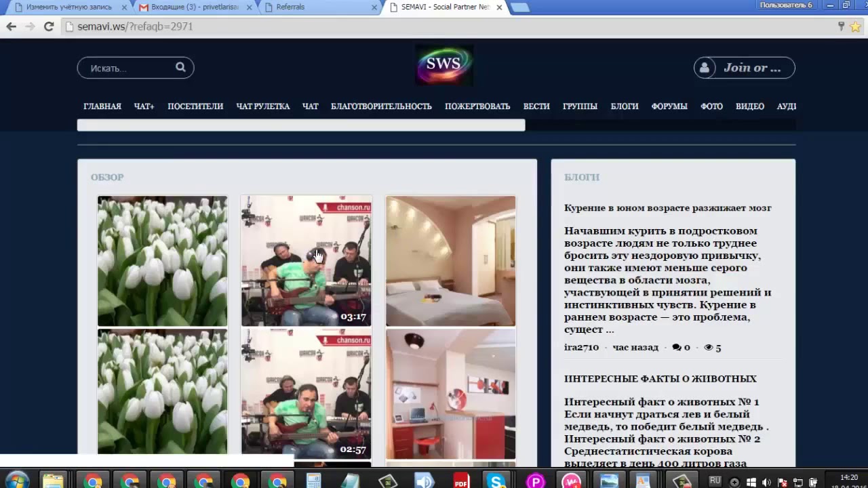This screenshot has width=868, height=488.
Task: Click the SWS site logo
Action: 443,65
